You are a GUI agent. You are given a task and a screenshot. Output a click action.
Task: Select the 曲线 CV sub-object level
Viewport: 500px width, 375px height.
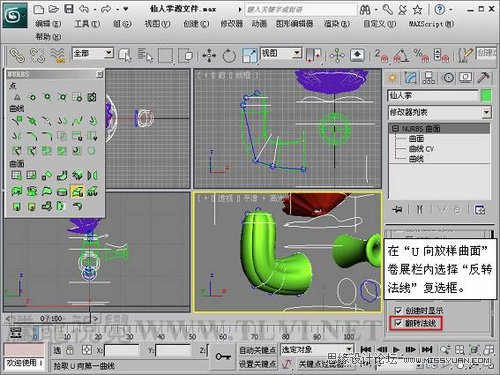click(x=421, y=149)
